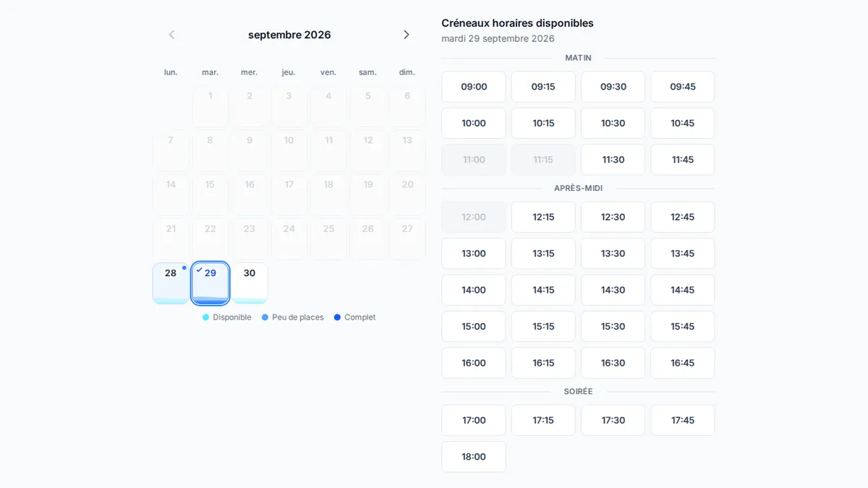Click the "Peu de places" legend label
868x488 pixels.
(x=298, y=317)
